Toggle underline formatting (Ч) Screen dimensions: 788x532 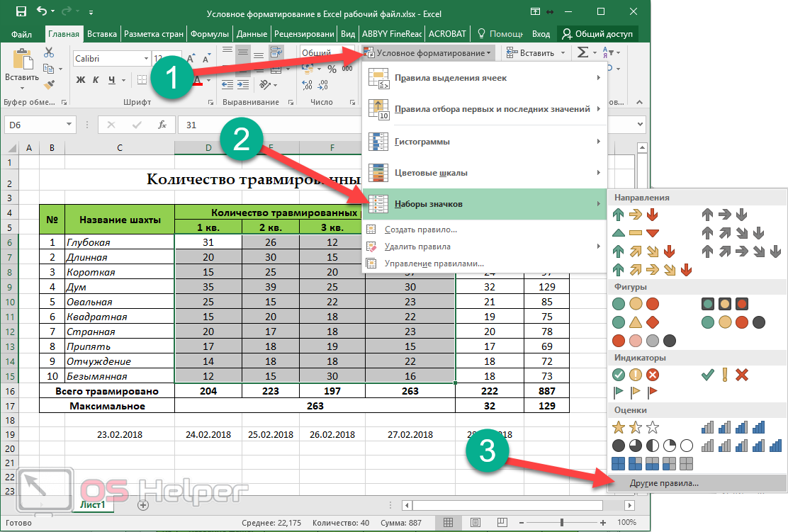(110, 79)
